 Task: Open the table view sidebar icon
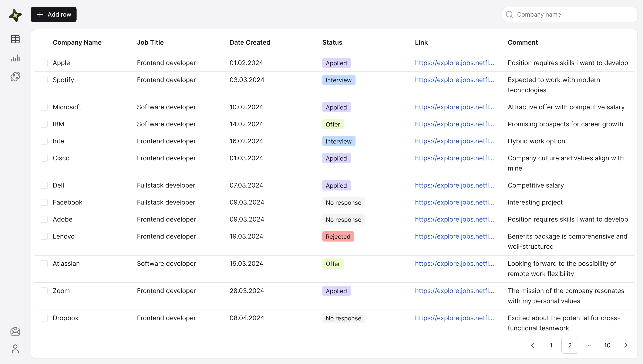pos(15,39)
